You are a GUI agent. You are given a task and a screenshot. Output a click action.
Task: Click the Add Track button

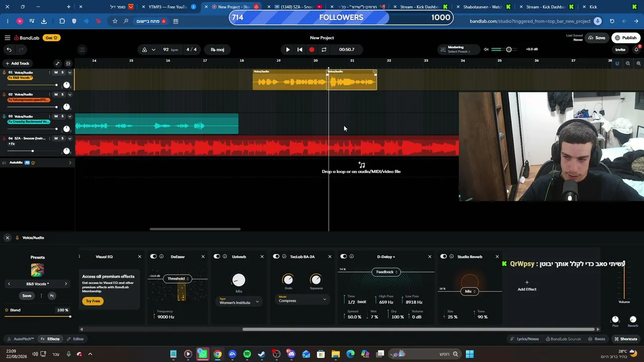(17, 63)
